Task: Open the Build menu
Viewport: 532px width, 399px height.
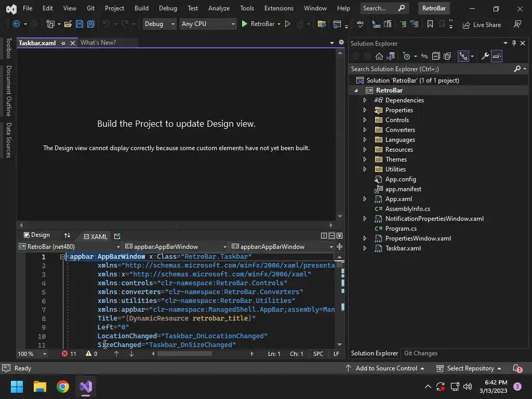Action: pyautogui.click(x=141, y=8)
